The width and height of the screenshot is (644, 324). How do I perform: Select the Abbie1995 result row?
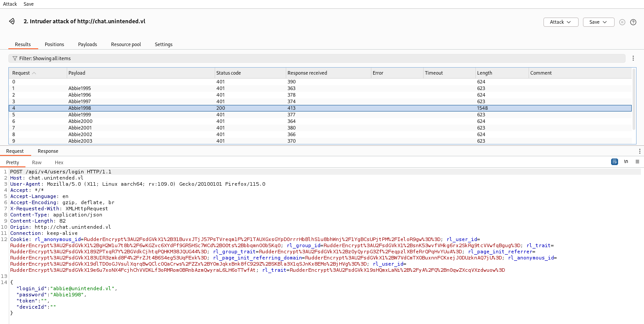point(320,88)
